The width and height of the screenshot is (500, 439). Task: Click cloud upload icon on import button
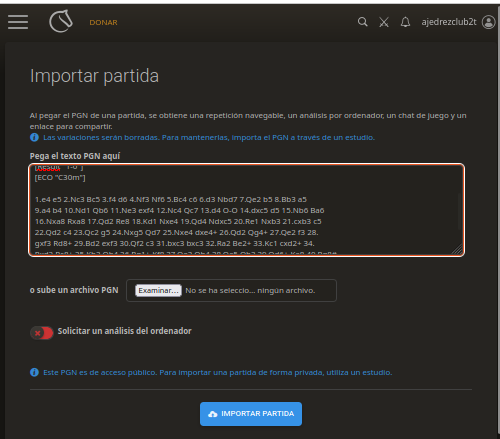click(213, 414)
